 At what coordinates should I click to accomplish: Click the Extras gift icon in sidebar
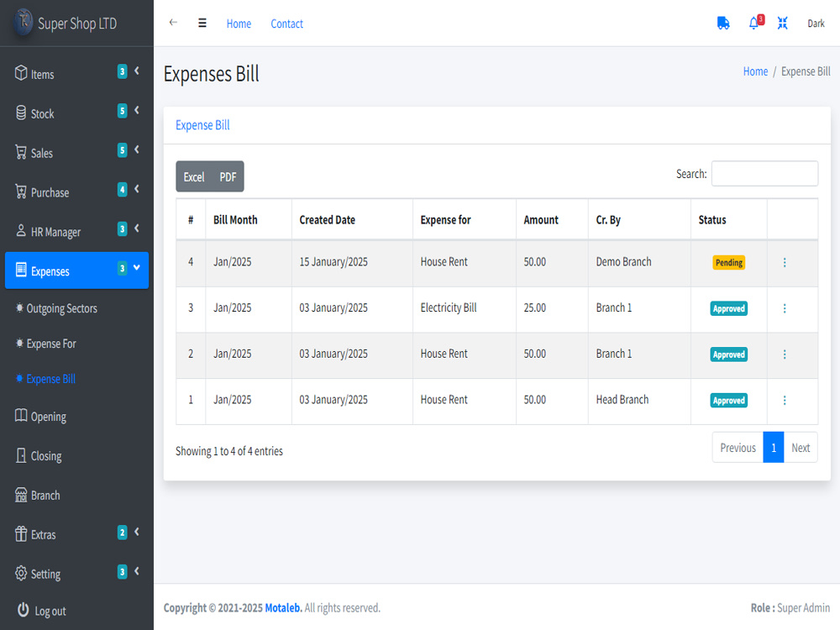pyautogui.click(x=21, y=534)
